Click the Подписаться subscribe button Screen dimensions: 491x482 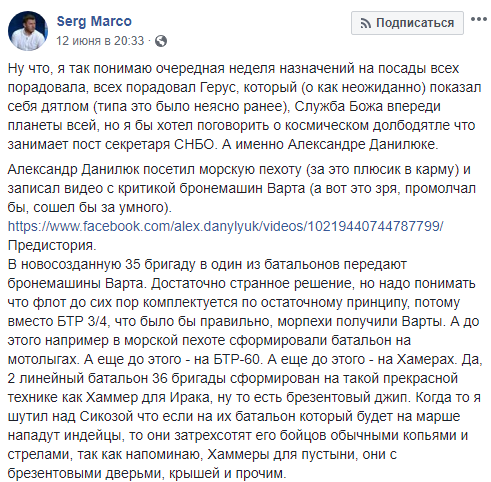click(407, 23)
